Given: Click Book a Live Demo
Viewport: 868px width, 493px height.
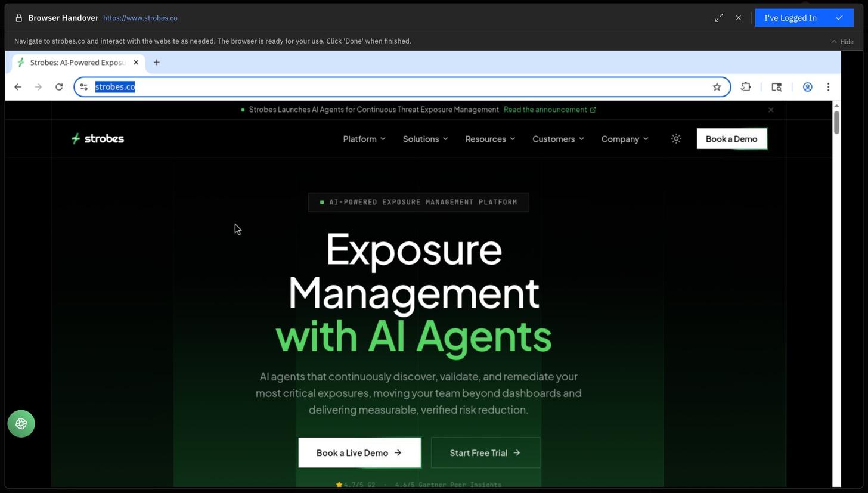Looking at the screenshot, I should (x=359, y=453).
